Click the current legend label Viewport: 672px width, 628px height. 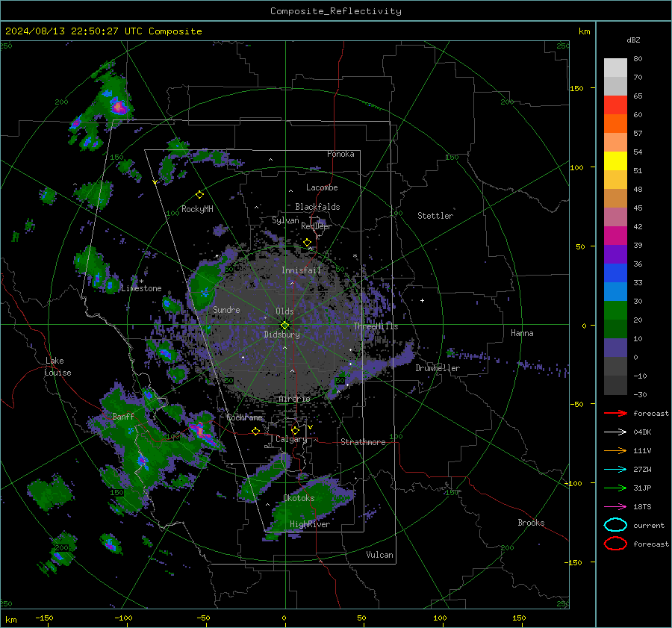(x=649, y=526)
